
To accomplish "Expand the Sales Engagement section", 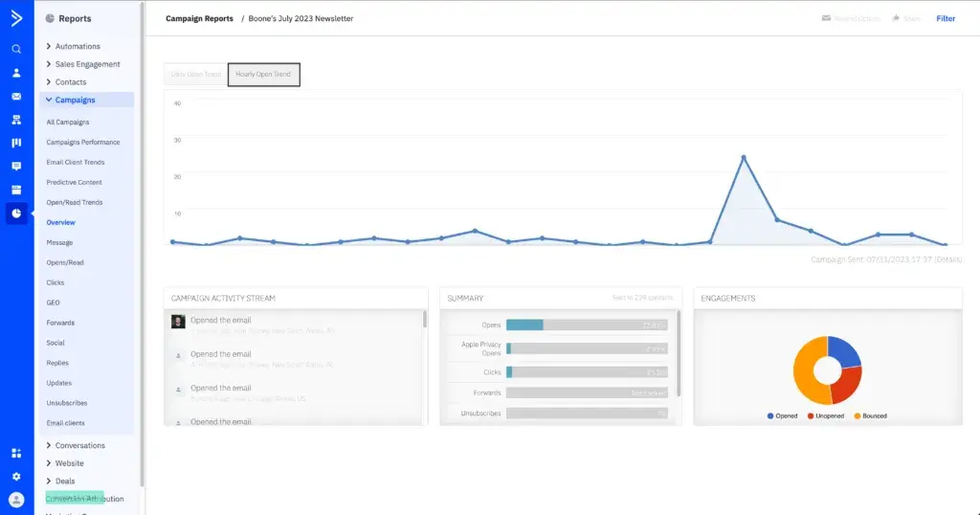I will (87, 64).
